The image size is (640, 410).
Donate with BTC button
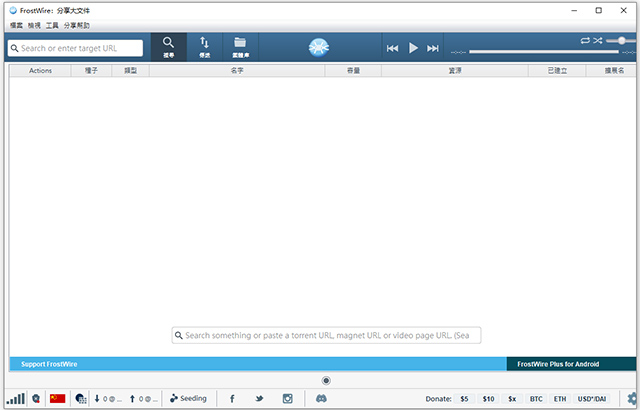536,399
